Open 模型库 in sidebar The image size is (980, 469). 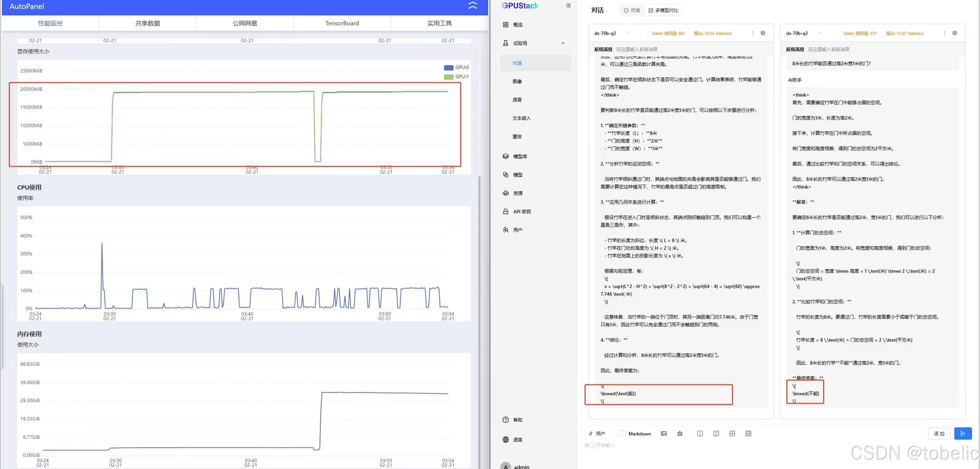pos(520,157)
